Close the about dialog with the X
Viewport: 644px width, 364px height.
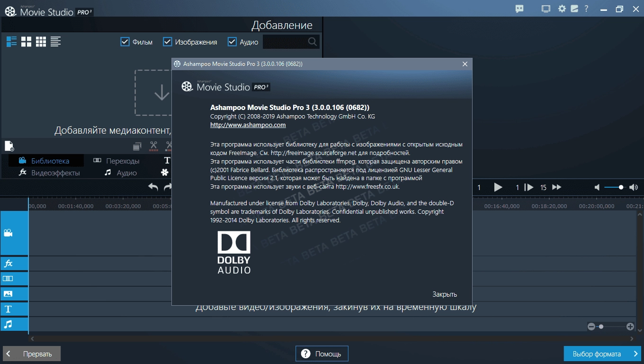(x=465, y=64)
